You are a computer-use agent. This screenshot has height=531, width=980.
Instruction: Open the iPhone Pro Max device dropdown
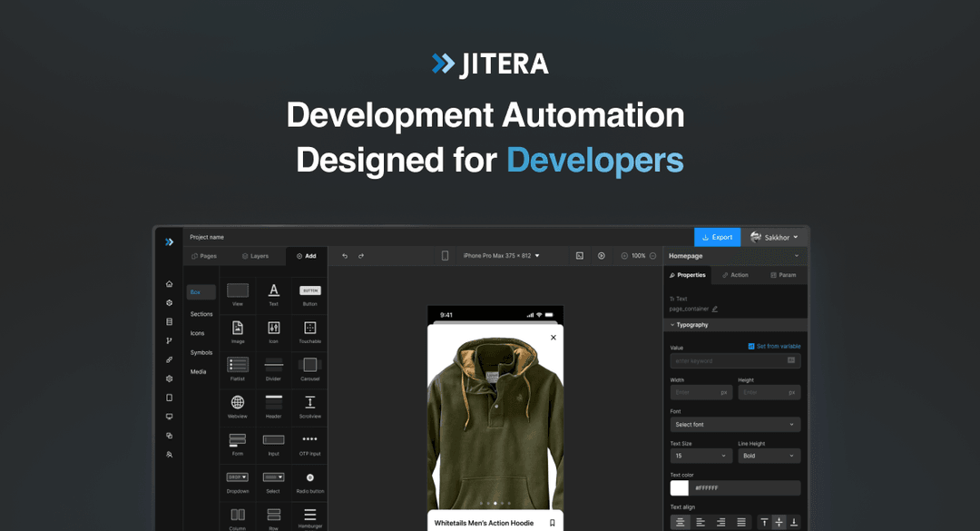pyautogui.click(x=501, y=256)
